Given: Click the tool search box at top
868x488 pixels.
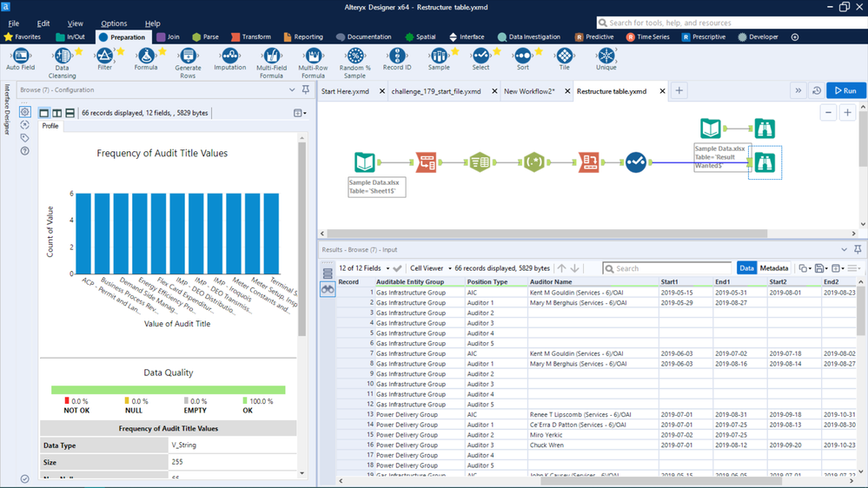Looking at the screenshot, I should [x=732, y=23].
